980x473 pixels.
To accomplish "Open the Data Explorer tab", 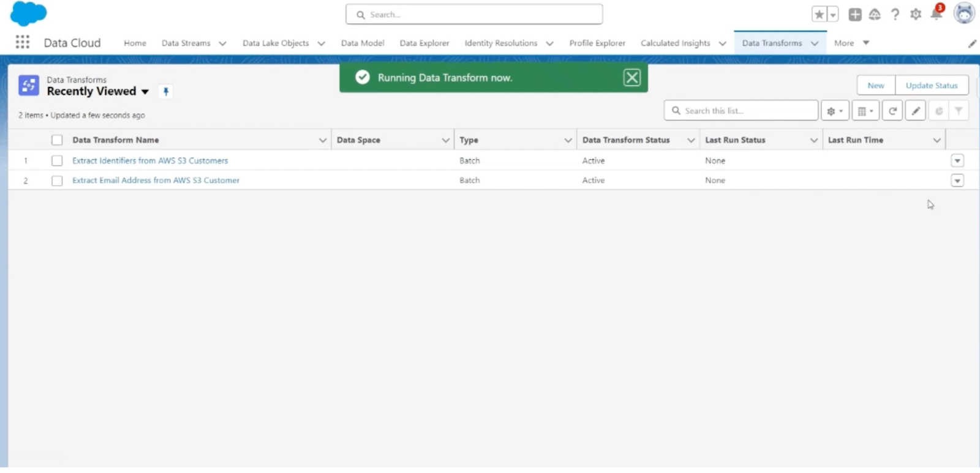I will pos(424,43).
